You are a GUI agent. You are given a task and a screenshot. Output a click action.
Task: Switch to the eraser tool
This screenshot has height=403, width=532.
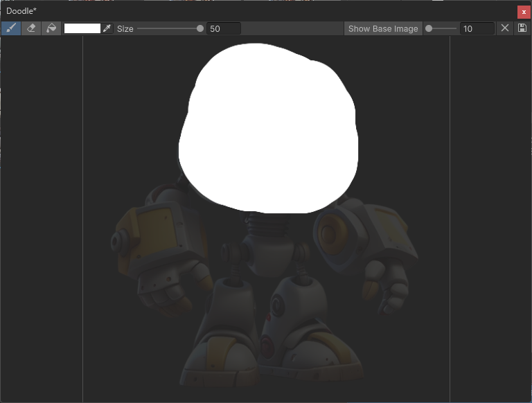31,28
